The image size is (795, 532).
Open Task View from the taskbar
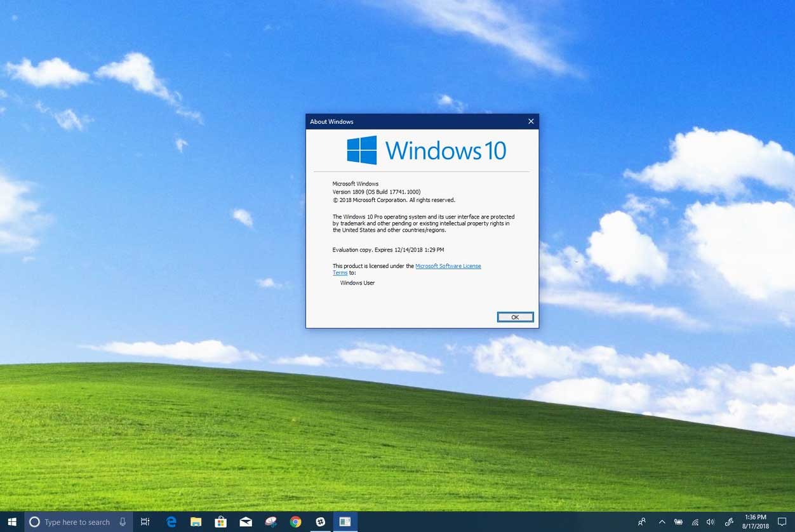pyautogui.click(x=145, y=522)
